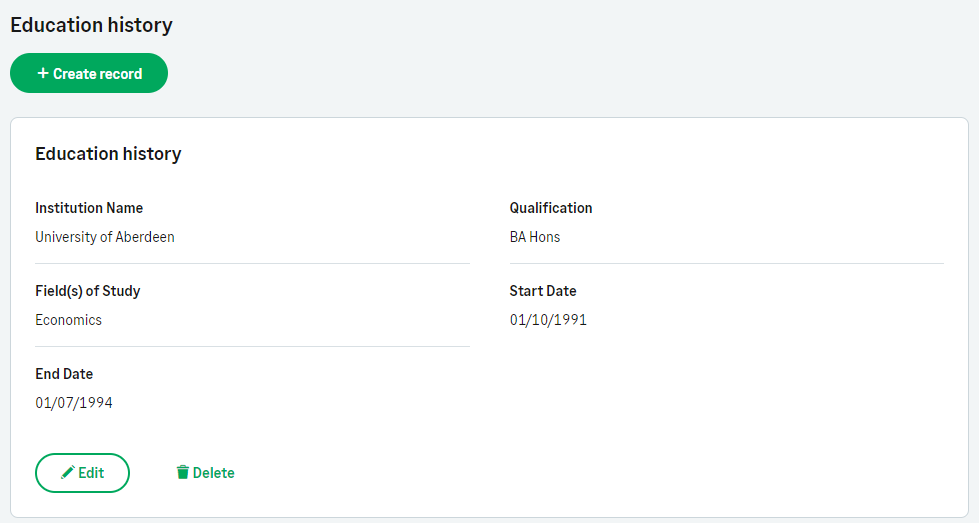979x523 pixels.
Task: Delete the University of Aberdeen education record
Action: pos(206,473)
